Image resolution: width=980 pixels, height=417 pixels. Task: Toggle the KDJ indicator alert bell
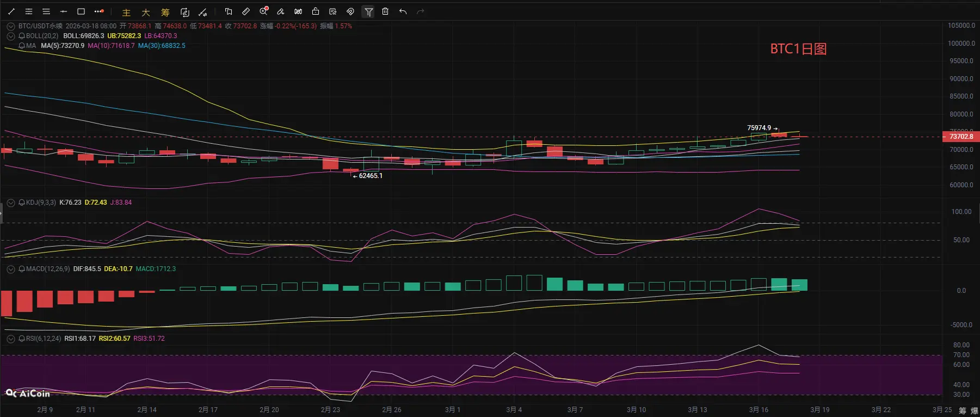(x=22, y=203)
